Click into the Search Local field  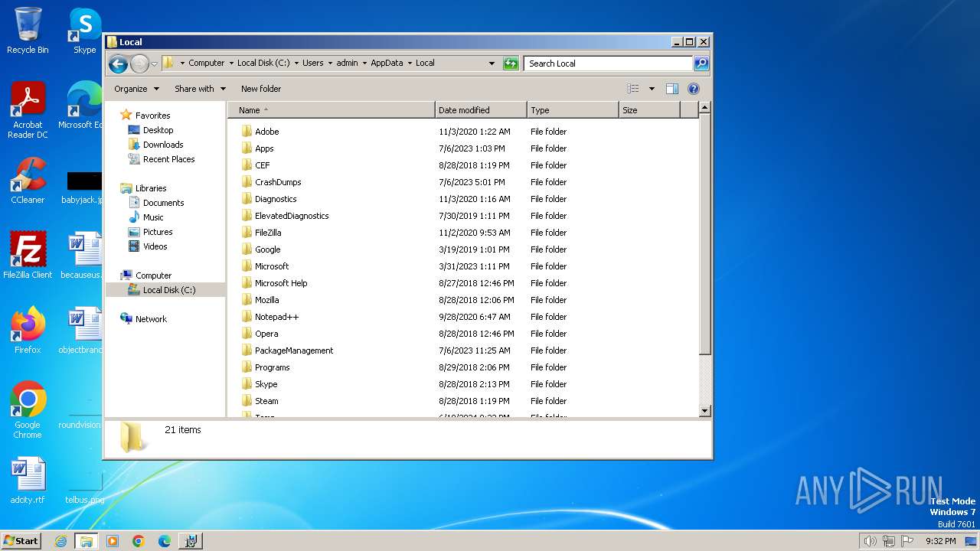(x=608, y=64)
